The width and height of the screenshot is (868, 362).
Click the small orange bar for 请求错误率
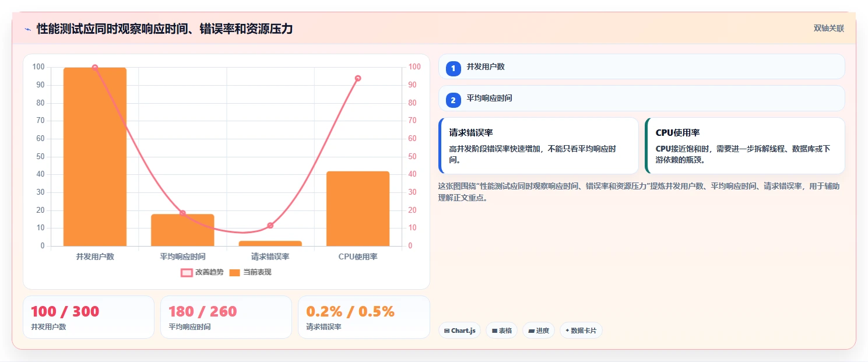(270, 244)
